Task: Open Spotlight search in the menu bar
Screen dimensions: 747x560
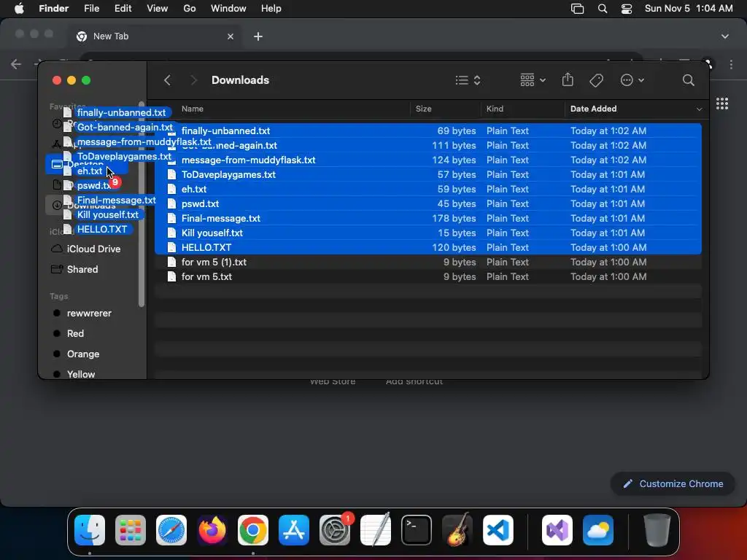Action: [x=602, y=9]
